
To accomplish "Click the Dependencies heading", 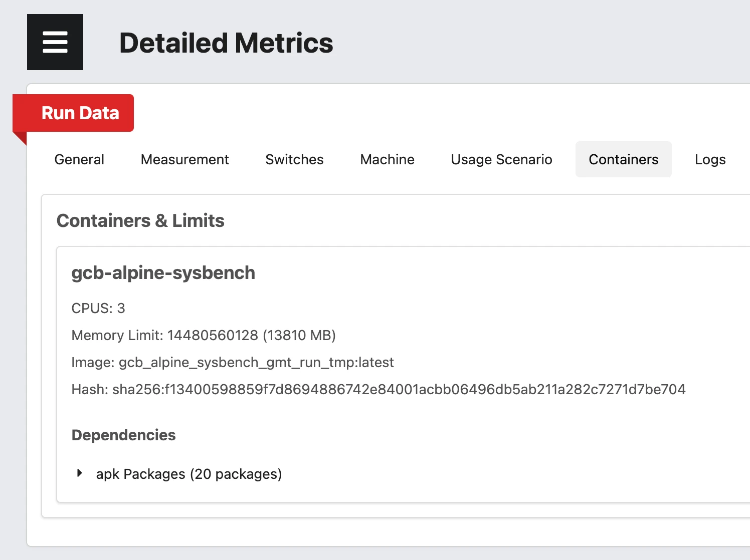I will (x=123, y=435).
